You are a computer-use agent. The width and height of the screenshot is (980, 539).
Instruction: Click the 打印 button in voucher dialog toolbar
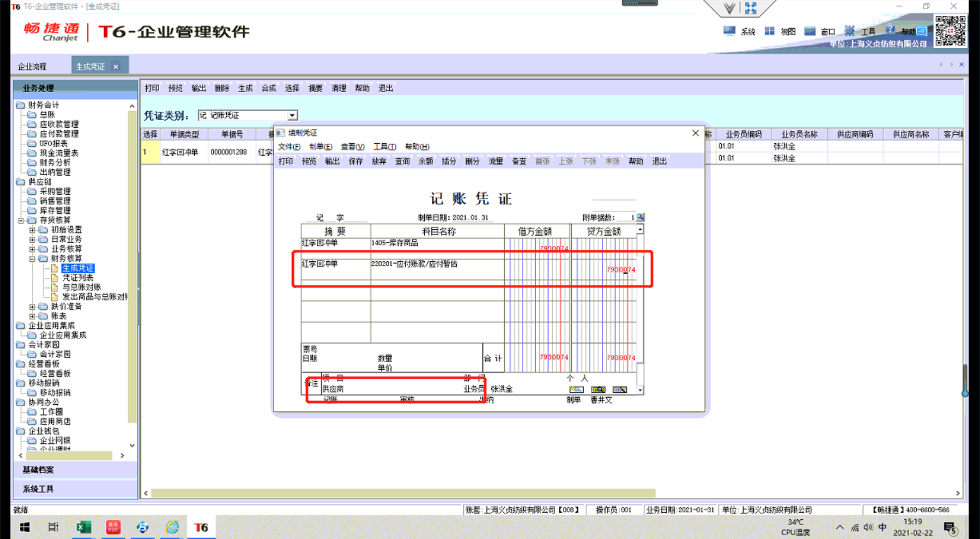[286, 162]
